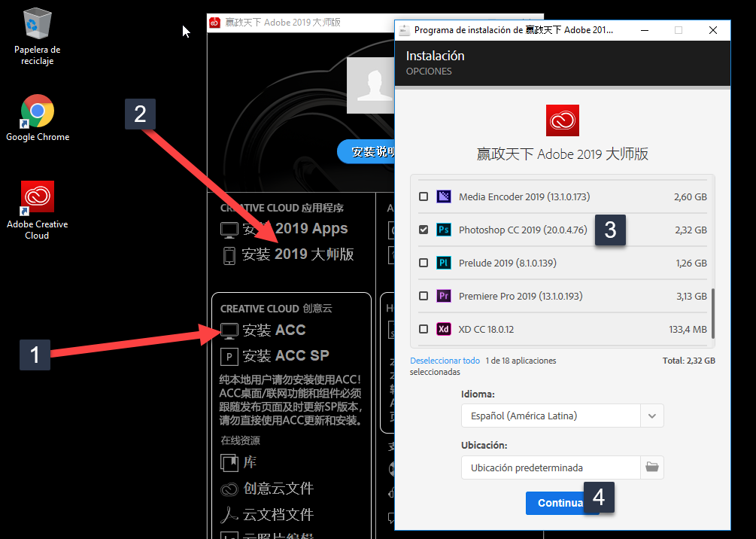Click the 1 de 18 aplicaciones seleccionadas text
Image resolution: width=756 pixels, height=539 pixels.
pyautogui.click(x=483, y=367)
